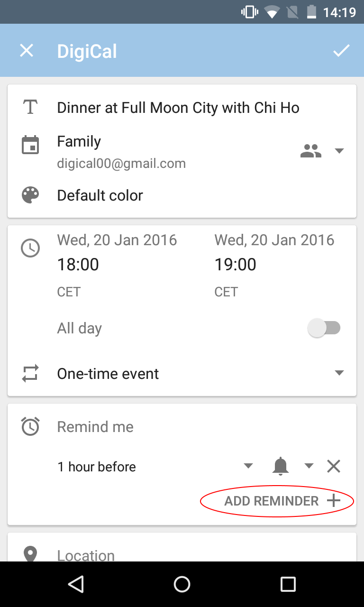Image resolution: width=364 pixels, height=607 pixels.
Task: Tap the guests people icon
Action: pyautogui.click(x=311, y=151)
